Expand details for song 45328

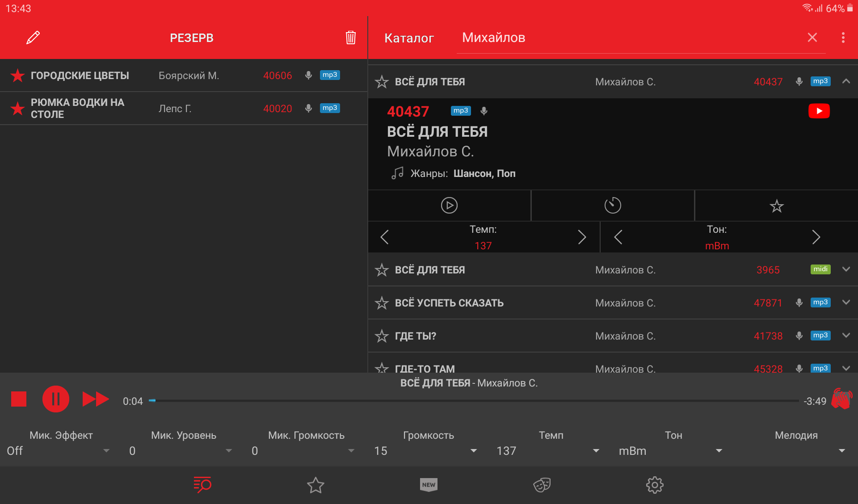click(846, 368)
